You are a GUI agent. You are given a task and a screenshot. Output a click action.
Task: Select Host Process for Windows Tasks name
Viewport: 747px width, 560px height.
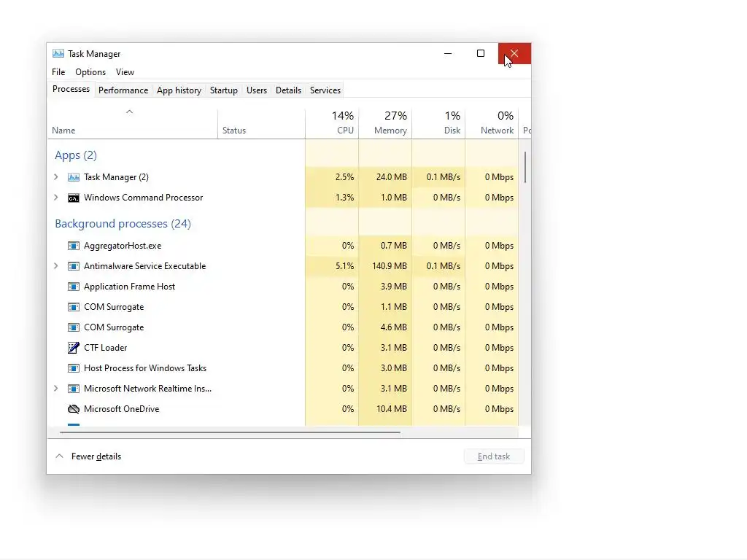tap(145, 368)
